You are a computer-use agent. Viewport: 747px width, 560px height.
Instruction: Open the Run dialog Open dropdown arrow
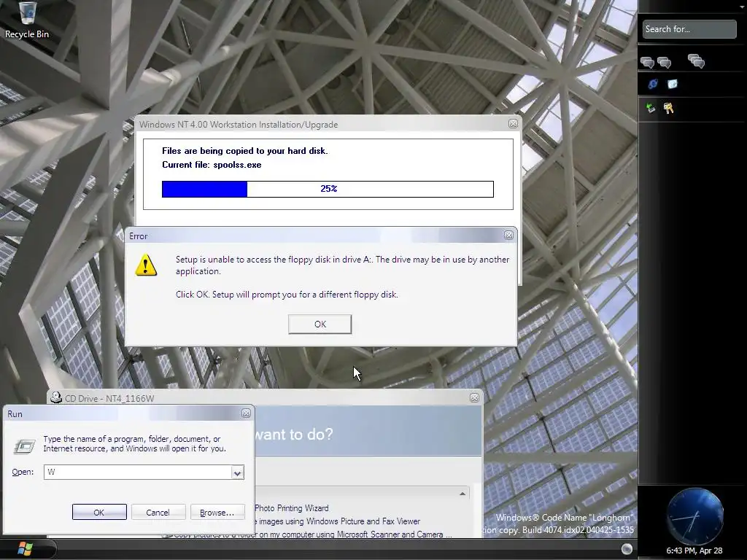point(237,472)
